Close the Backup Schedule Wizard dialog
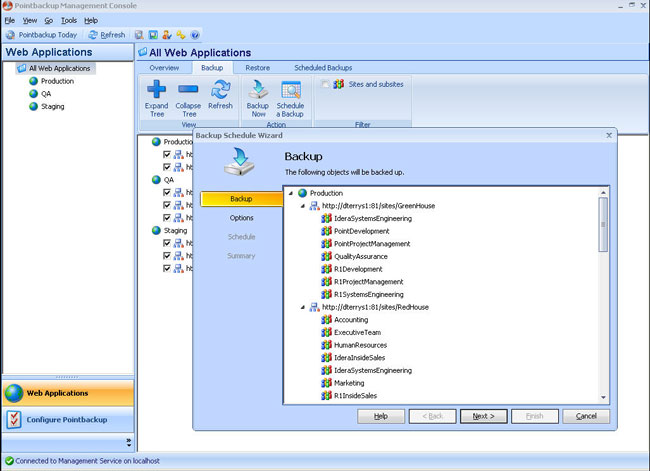Viewport: 650px width, 471px height. click(609, 136)
